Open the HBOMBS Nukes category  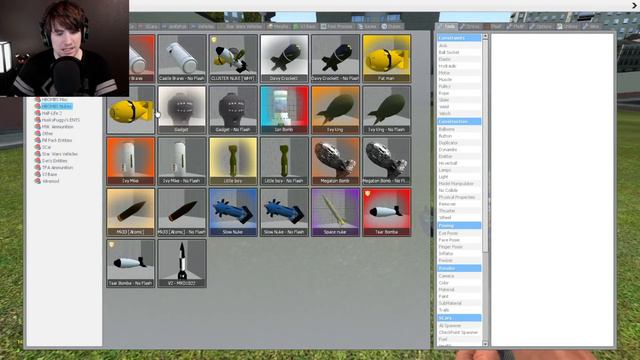[53, 106]
